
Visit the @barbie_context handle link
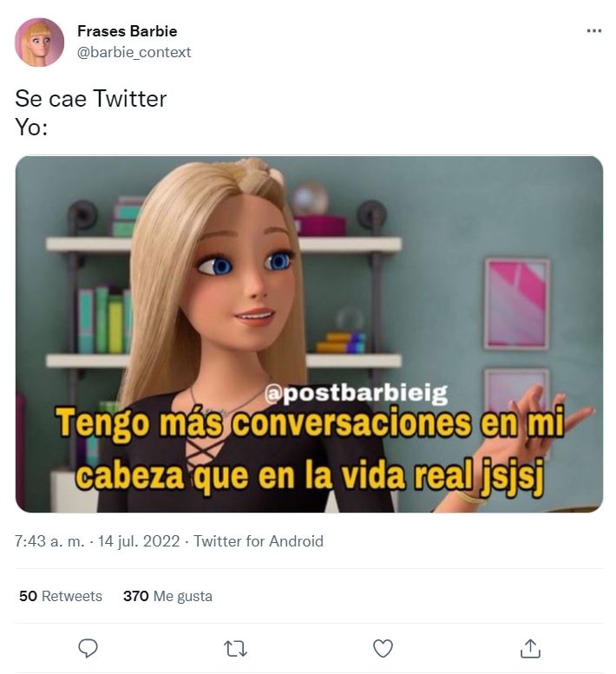(134, 52)
